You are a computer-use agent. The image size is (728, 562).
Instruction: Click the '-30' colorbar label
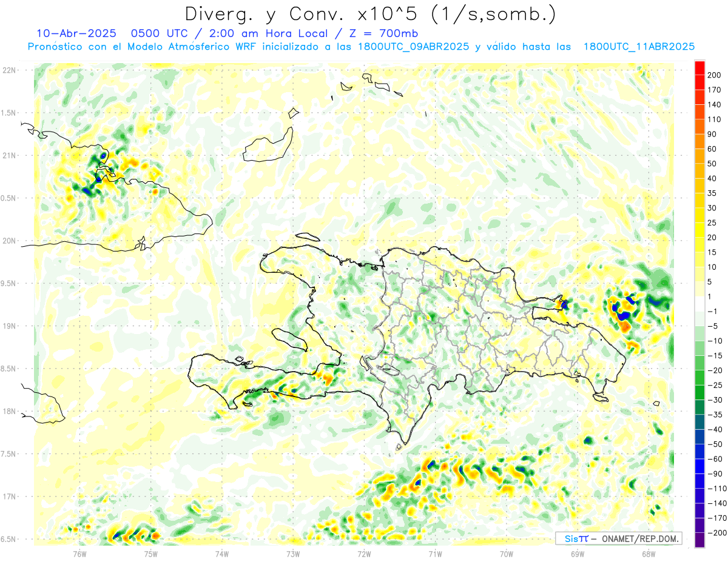[x=715, y=400]
